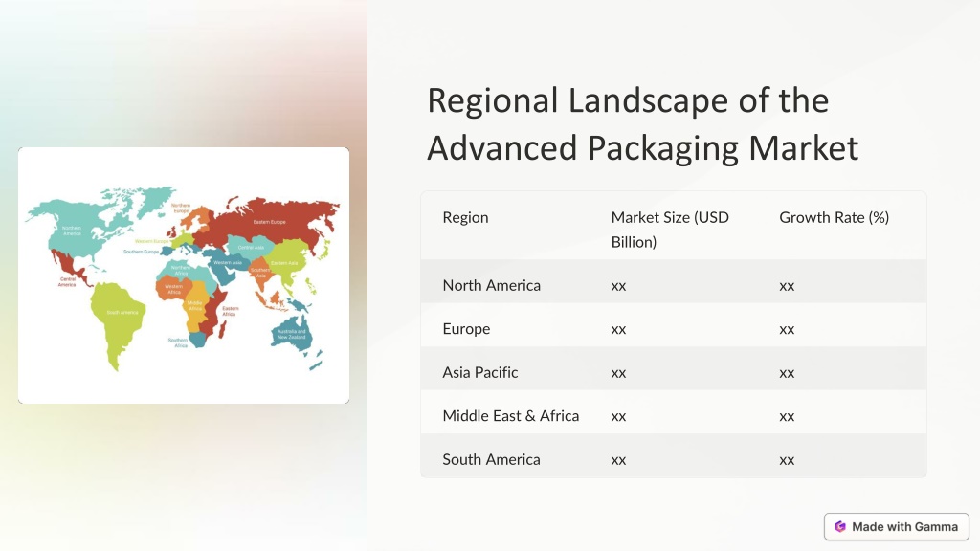Click 'South America' label on the map

coord(122,313)
